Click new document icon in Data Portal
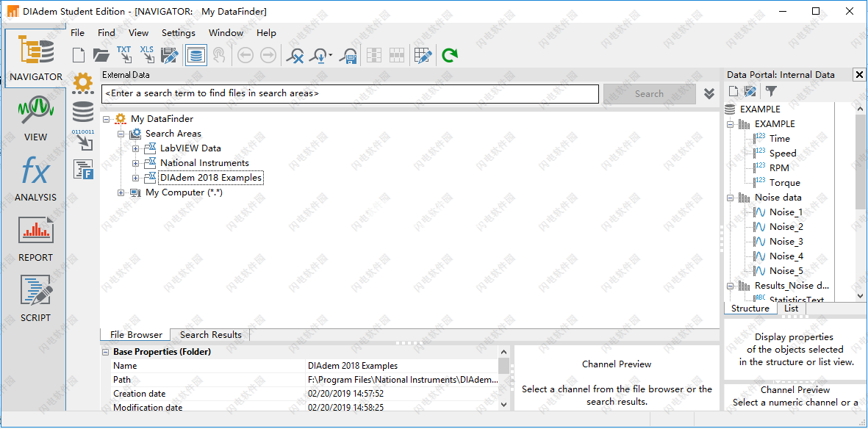Image resolution: width=868 pixels, height=429 pixels. pyautogui.click(x=733, y=91)
